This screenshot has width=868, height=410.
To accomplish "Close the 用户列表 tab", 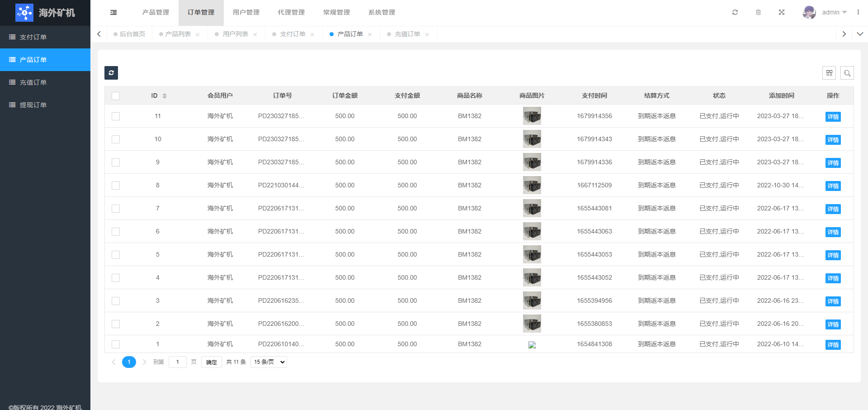I will (255, 35).
